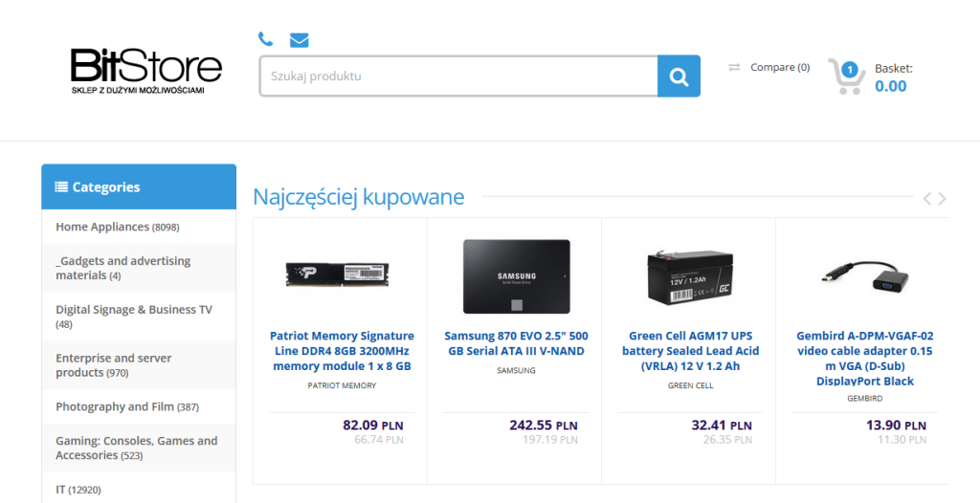Click the GREEN CELL brand label
The height and width of the screenshot is (503, 980).
[691, 385]
